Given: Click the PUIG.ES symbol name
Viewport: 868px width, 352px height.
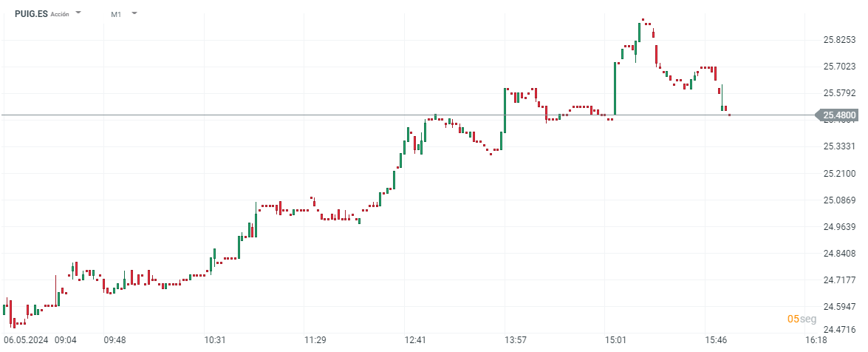Looking at the screenshot, I should pos(30,13).
